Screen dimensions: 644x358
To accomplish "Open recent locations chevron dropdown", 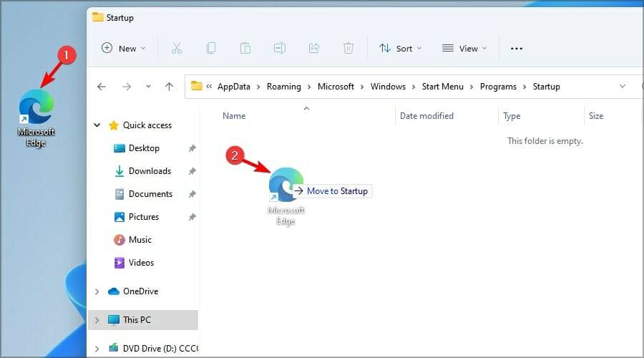I will [x=148, y=87].
